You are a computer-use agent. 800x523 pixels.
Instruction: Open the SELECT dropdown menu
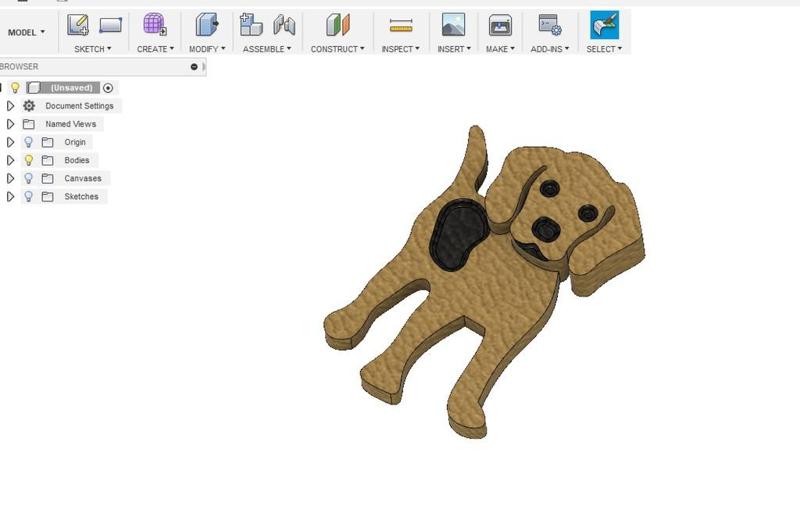604,49
